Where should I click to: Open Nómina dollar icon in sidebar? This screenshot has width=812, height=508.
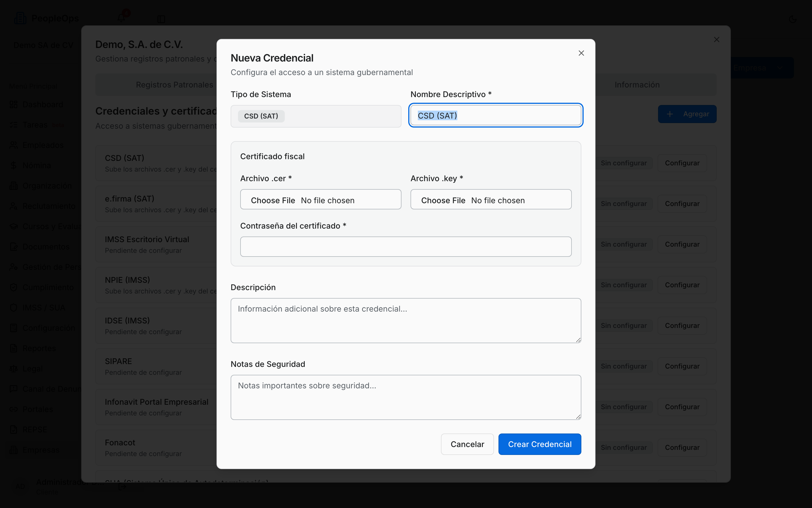pyautogui.click(x=14, y=165)
